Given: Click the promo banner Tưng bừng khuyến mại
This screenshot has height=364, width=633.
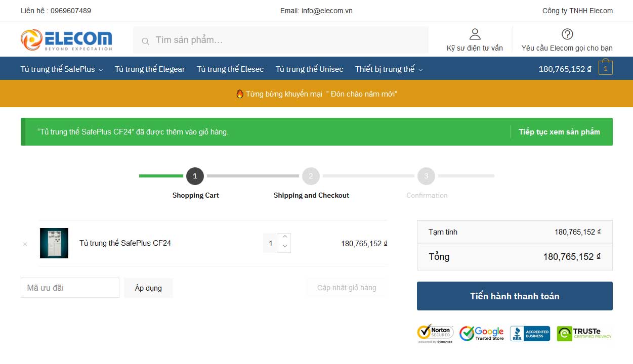Looking at the screenshot, I should [316, 94].
